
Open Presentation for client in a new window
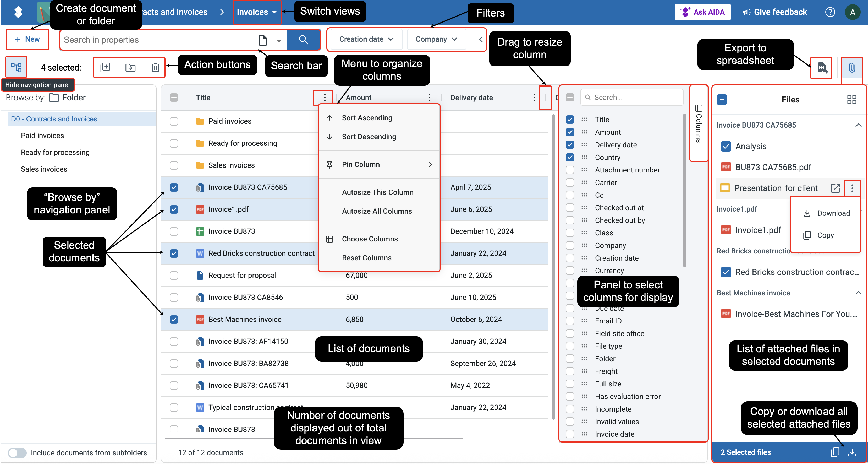coord(835,188)
